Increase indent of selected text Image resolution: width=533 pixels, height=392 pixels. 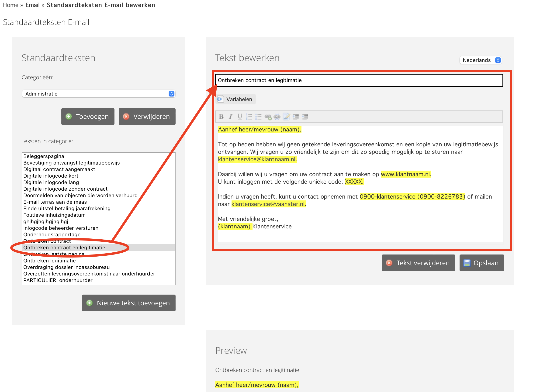[x=296, y=117]
